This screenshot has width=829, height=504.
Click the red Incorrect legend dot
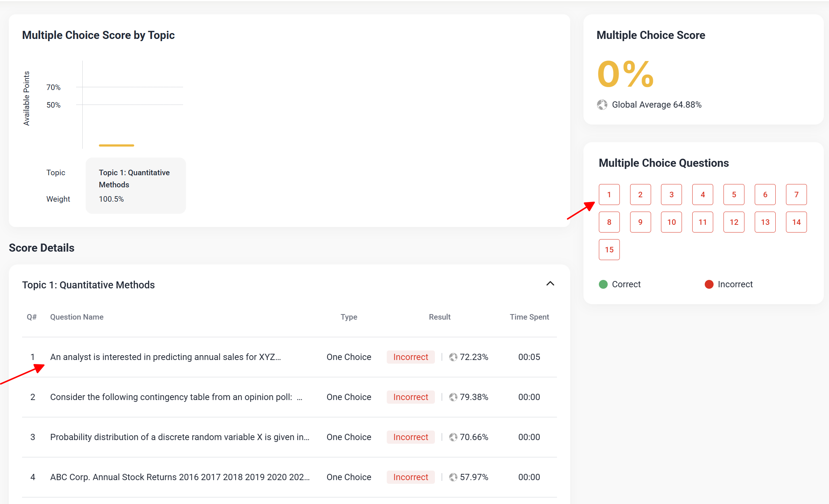tap(709, 284)
